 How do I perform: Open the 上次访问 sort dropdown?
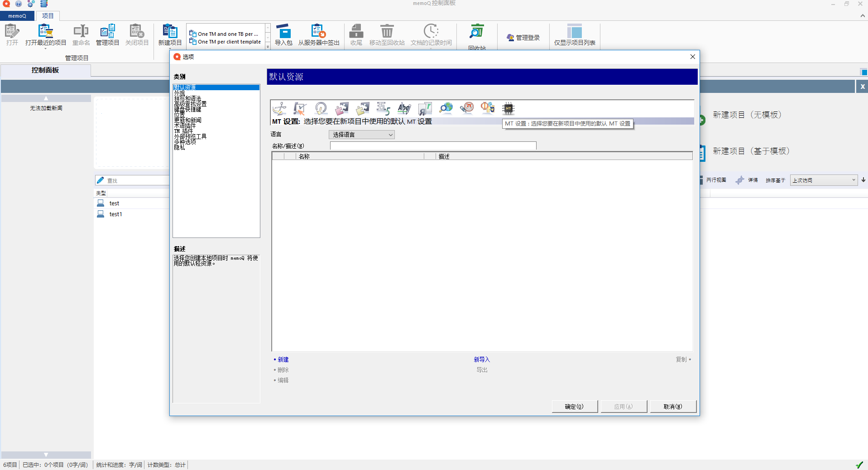824,180
